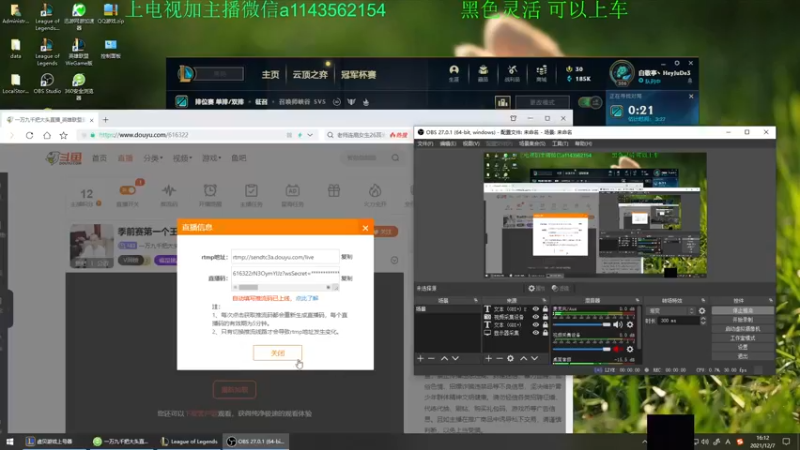Screen dimensions: 800x450
Task: Open Windows Start menu
Action: pos(10,442)
